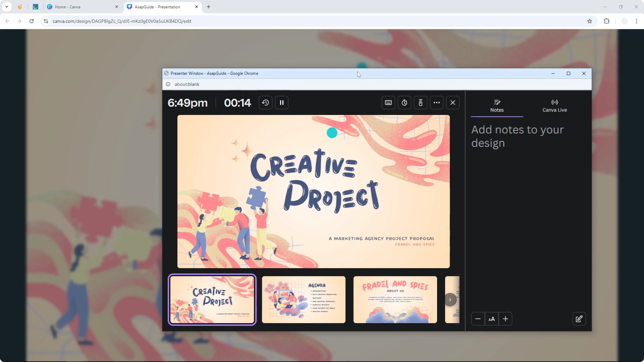The height and width of the screenshot is (362, 644).
Task: Switch to the Notes tab
Action: (x=497, y=106)
